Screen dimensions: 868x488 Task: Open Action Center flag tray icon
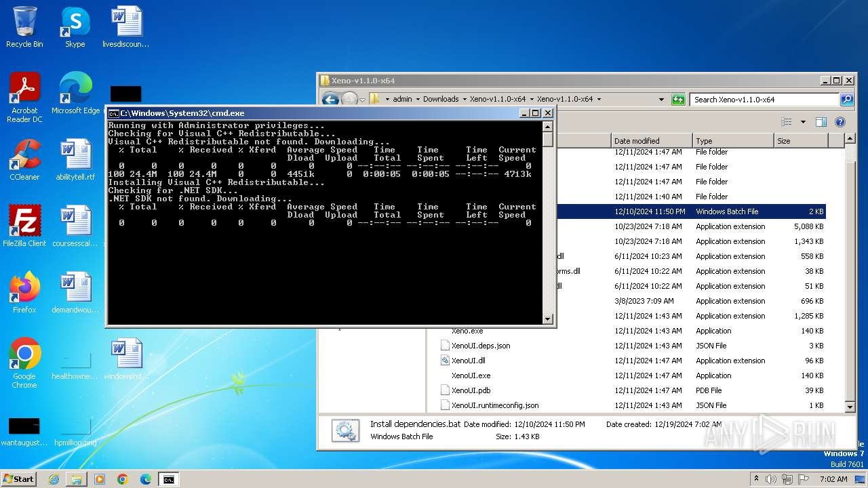click(802, 479)
